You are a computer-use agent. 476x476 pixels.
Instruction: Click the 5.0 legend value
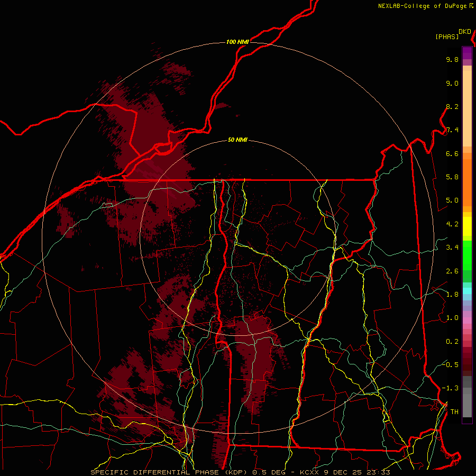(x=452, y=200)
